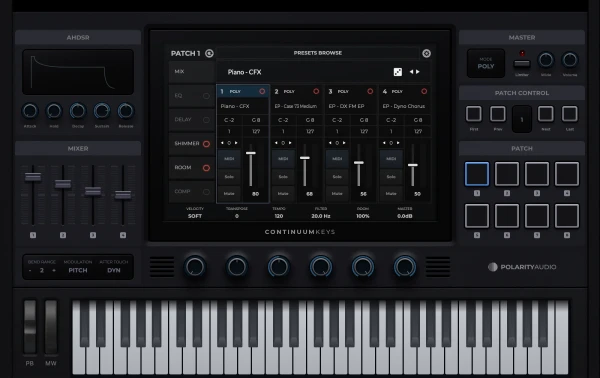The width and height of the screenshot is (600, 378).
Task: Increase bend range with the plus button
Action: (54, 270)
